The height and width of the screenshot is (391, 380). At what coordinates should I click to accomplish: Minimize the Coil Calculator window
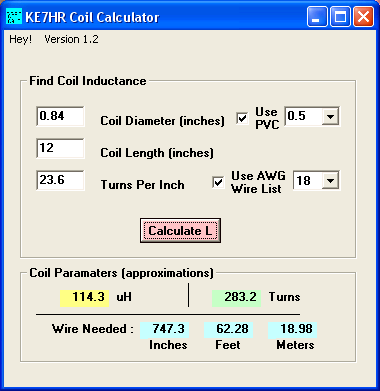[317, 16]
